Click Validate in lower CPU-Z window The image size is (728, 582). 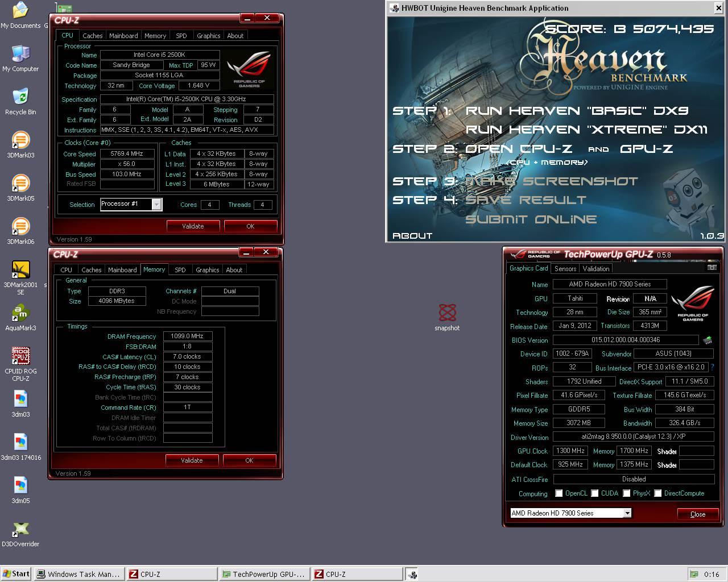click(x=192, y=460)
